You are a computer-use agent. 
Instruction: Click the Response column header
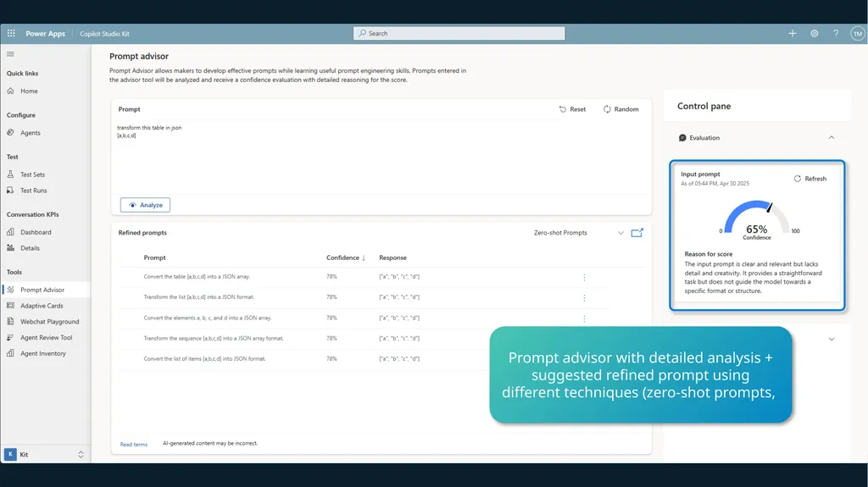(392, 257)
